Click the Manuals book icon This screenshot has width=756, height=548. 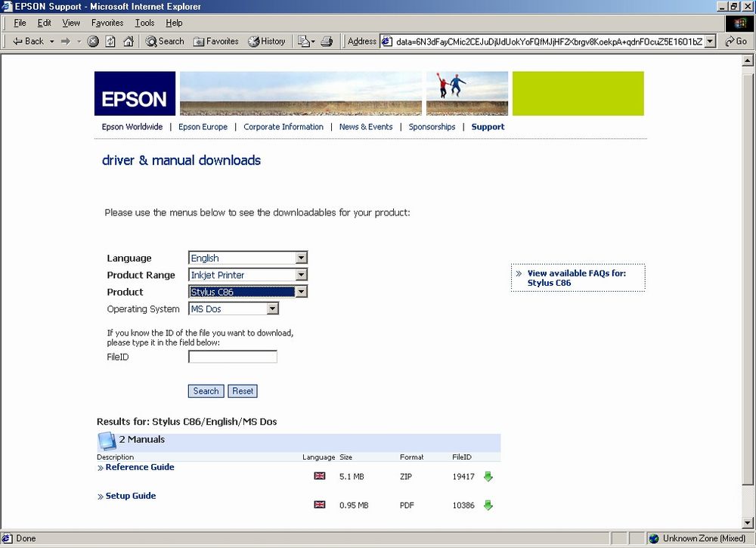(x=107, y=441)
